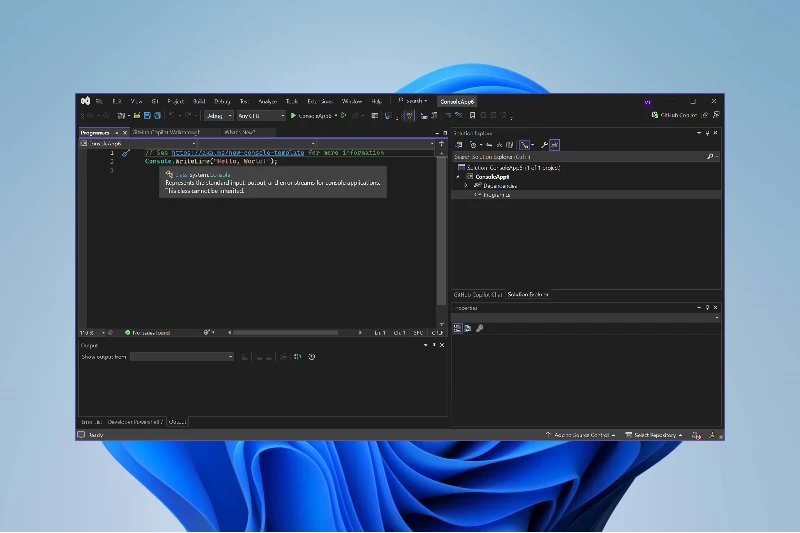Click the GitHub Copilot icon
800x533 pixels.
click(655, 115)
